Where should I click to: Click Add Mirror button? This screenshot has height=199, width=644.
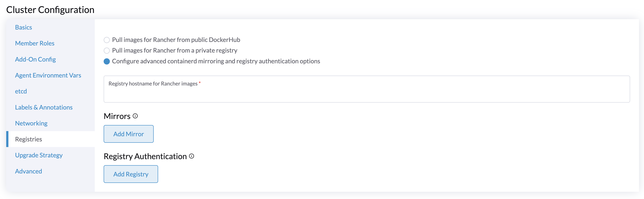129,134
